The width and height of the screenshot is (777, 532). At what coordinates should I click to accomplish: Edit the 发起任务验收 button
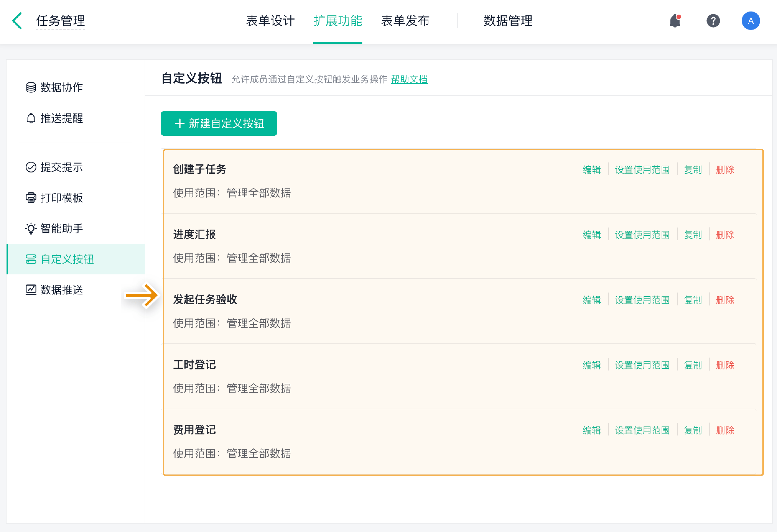[591, 300]
